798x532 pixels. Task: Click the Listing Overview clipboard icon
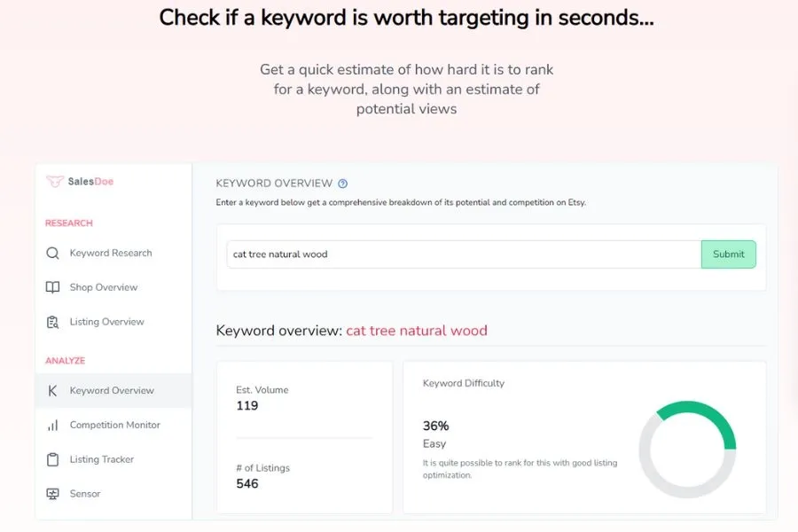52,322
